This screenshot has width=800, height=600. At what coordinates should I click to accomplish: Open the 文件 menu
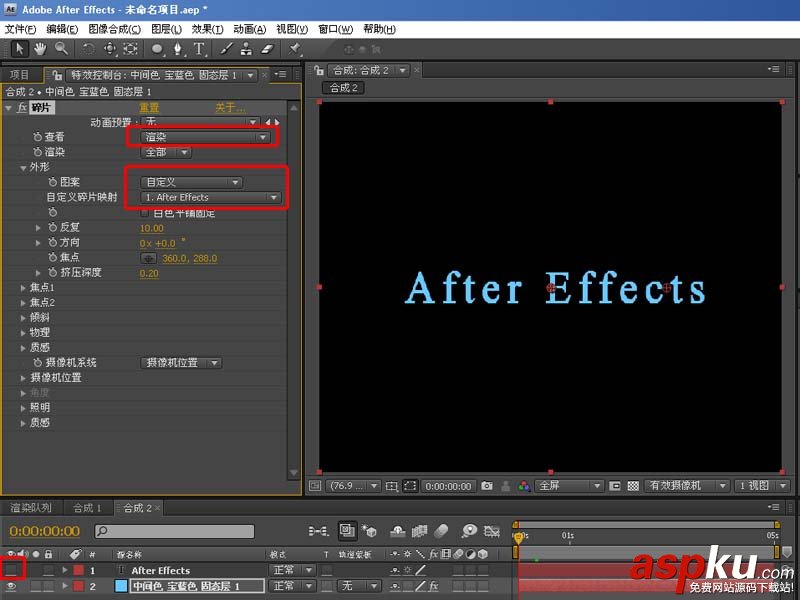pyautogui.click(x=20, y=29)
